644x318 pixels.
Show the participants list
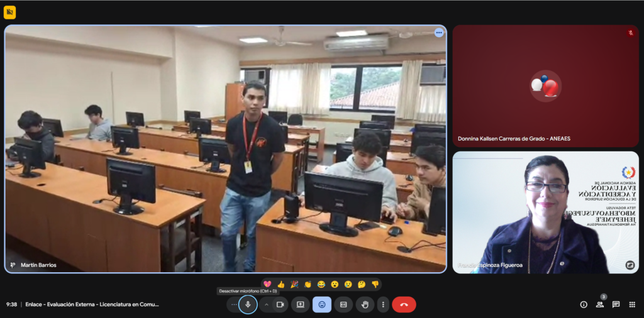(x=600, y=305)
